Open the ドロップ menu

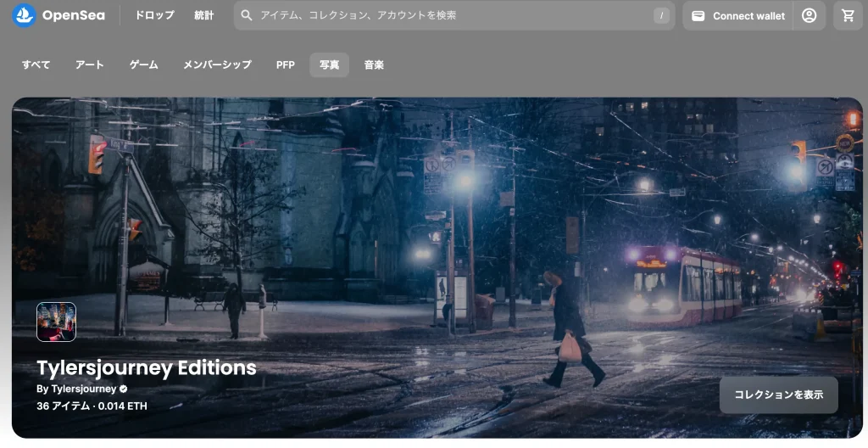tap(154, 15)
